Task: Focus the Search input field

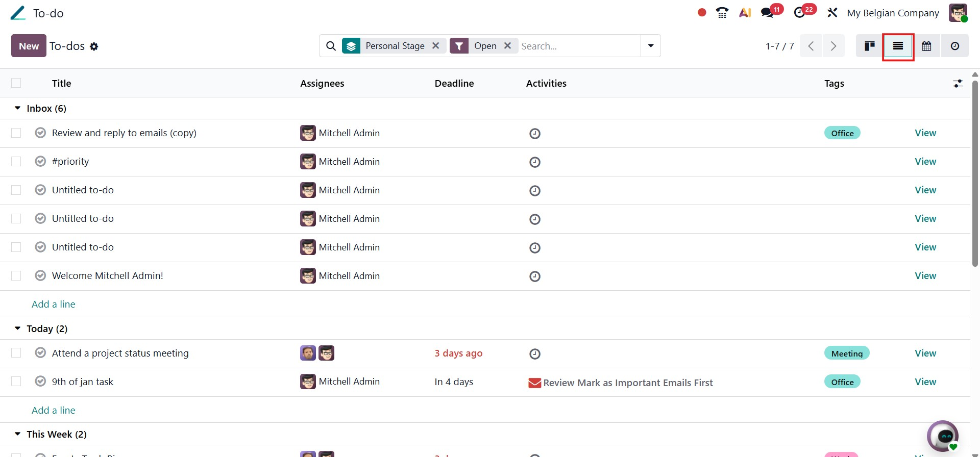Action: [579, 46]
